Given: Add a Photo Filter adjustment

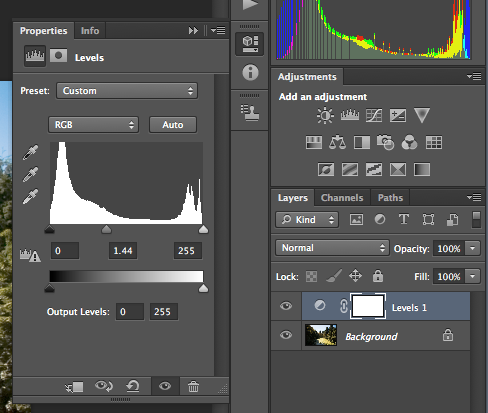Looking at the screenshot, I should click(385, 142).
